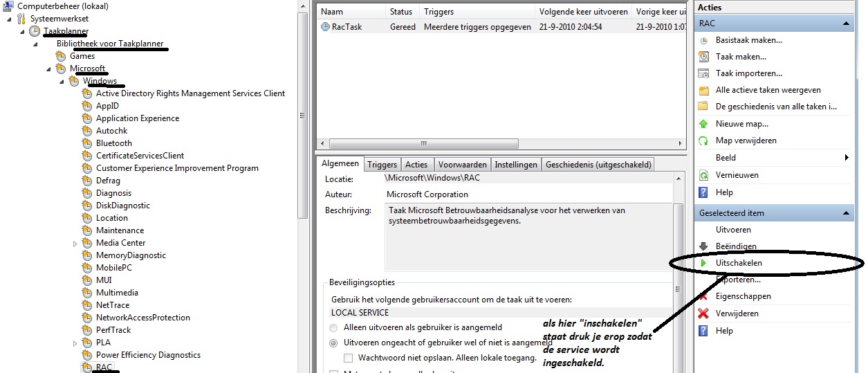This screenshot has height=373, width=868.
Task: Click Eigenschappen in actions pane
Action: click(743, 296)
